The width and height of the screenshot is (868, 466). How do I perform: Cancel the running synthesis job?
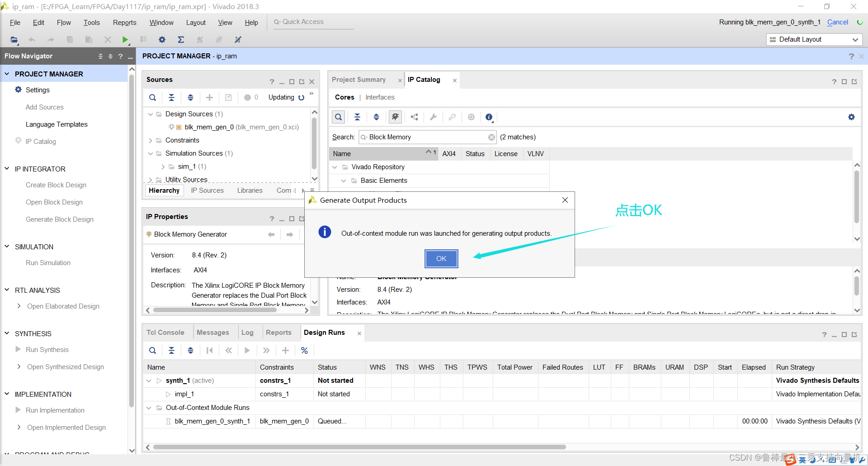(x=838, y=22)
